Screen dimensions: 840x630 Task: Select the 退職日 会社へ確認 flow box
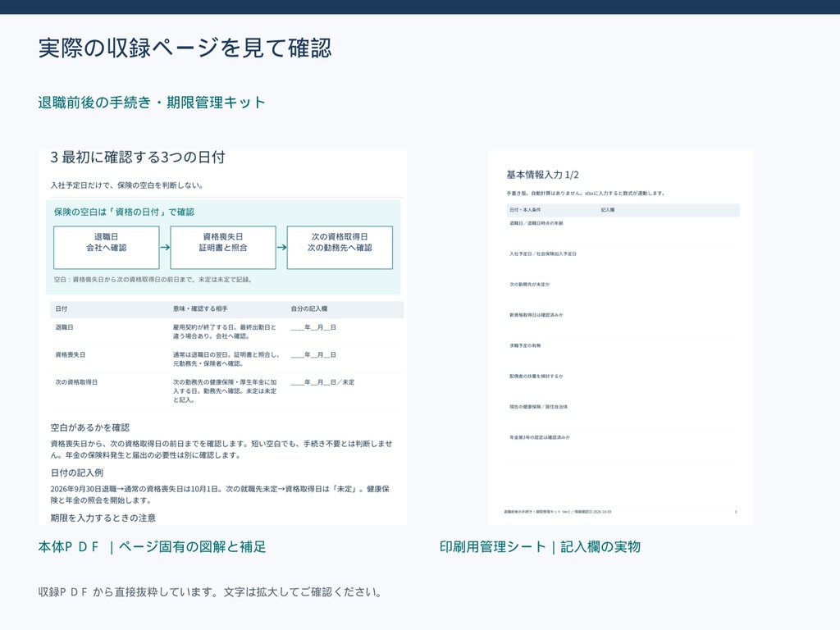pyautogui.click(x=106, y=248)
